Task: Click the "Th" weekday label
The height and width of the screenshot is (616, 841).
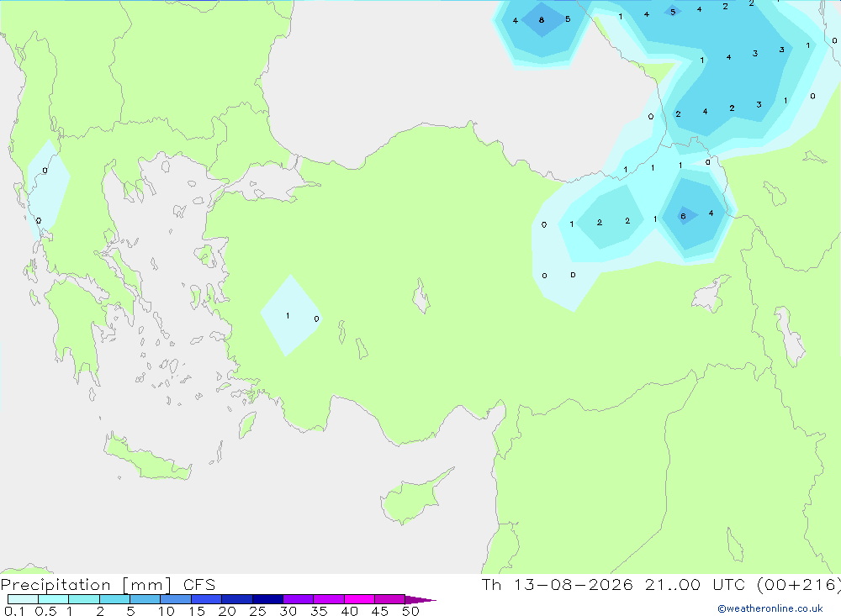Action: point(491,585)
